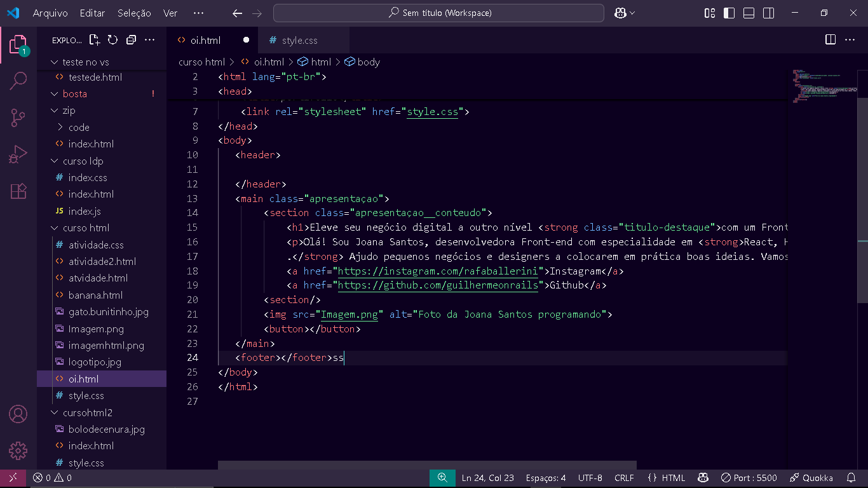The height and width of the screenshot is (488, 868).
Task: Click the code minimap preview
Action: [x=825, y=86]
